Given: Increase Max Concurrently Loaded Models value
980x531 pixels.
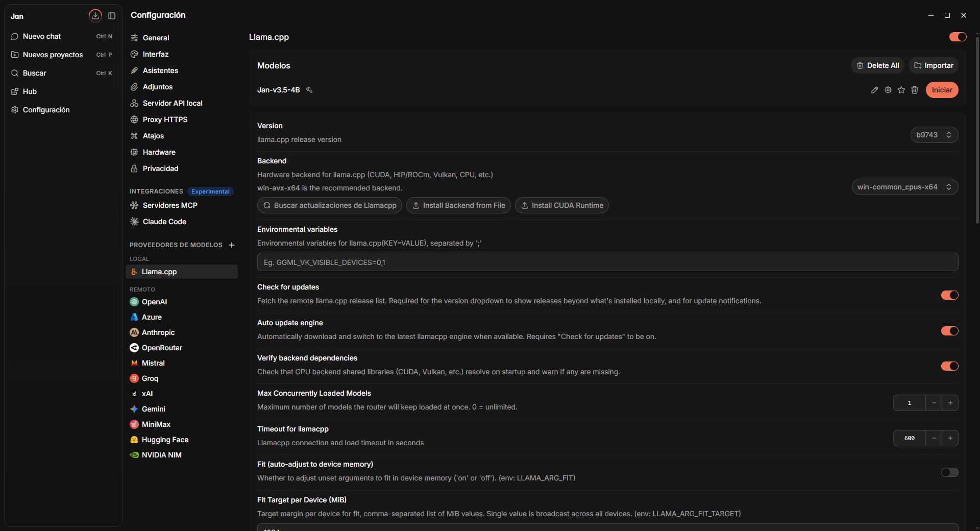Looking at the screenshot, I should point(950,403).
